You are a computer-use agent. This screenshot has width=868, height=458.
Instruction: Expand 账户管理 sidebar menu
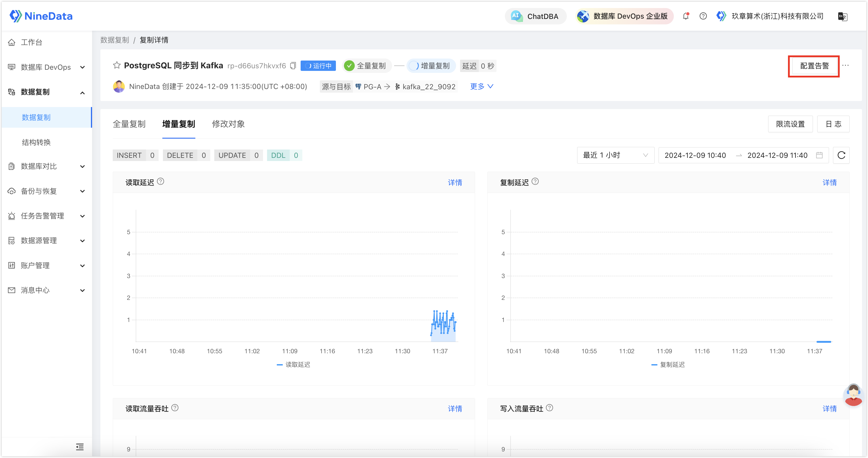pyautogui.click(x=46, y=265)
